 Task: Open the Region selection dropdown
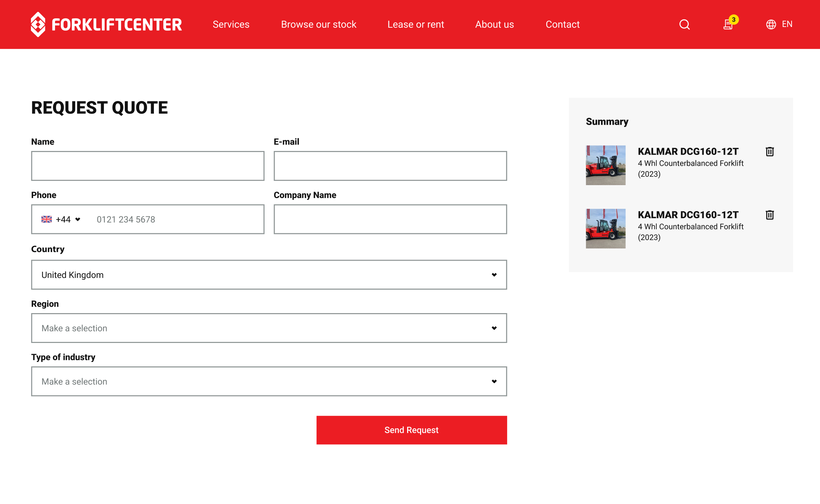click(269, 328)
